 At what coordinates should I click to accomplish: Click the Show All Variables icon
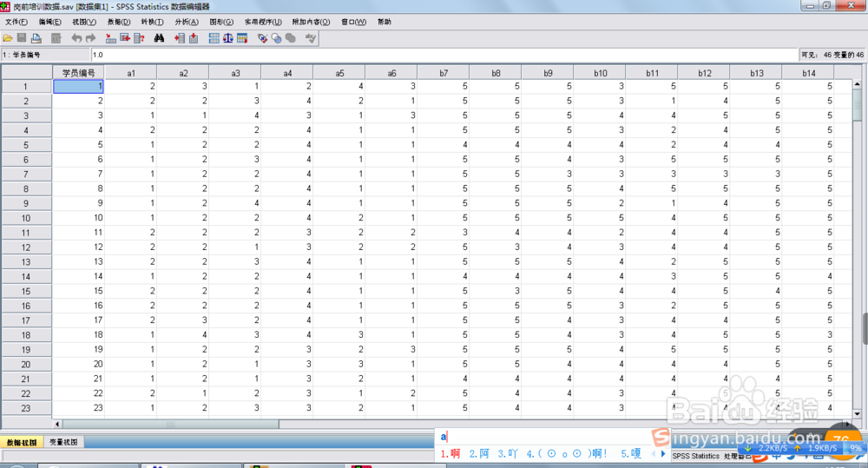(291, 38)
